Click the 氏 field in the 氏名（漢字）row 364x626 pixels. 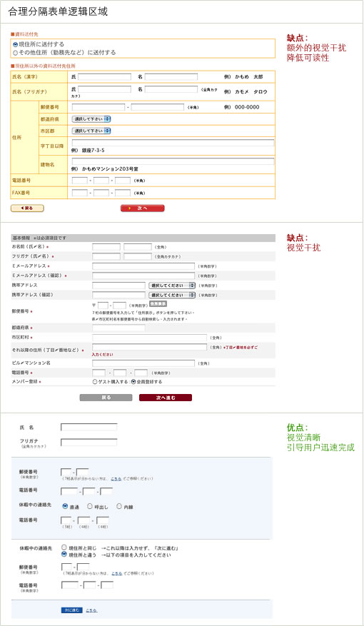tap(105, 76)
